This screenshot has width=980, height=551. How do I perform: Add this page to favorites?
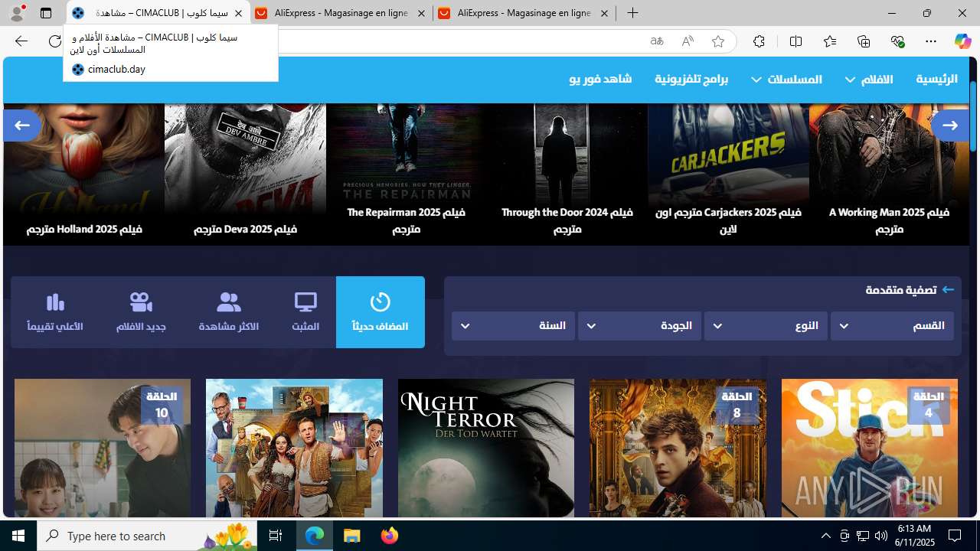(718, 41)
